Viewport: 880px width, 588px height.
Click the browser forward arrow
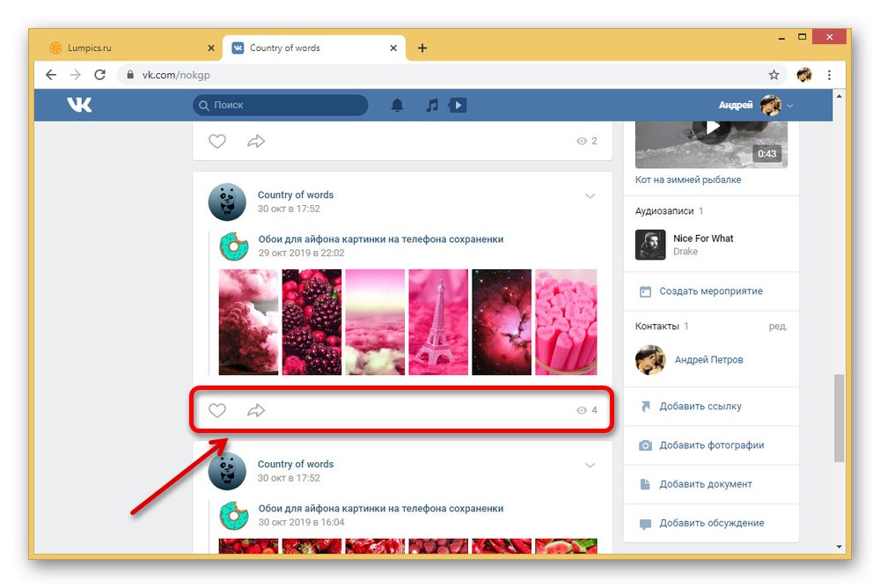pos(75,75)
